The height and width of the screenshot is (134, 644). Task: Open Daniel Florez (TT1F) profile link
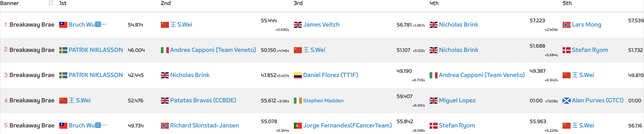(x=331, y=75)
